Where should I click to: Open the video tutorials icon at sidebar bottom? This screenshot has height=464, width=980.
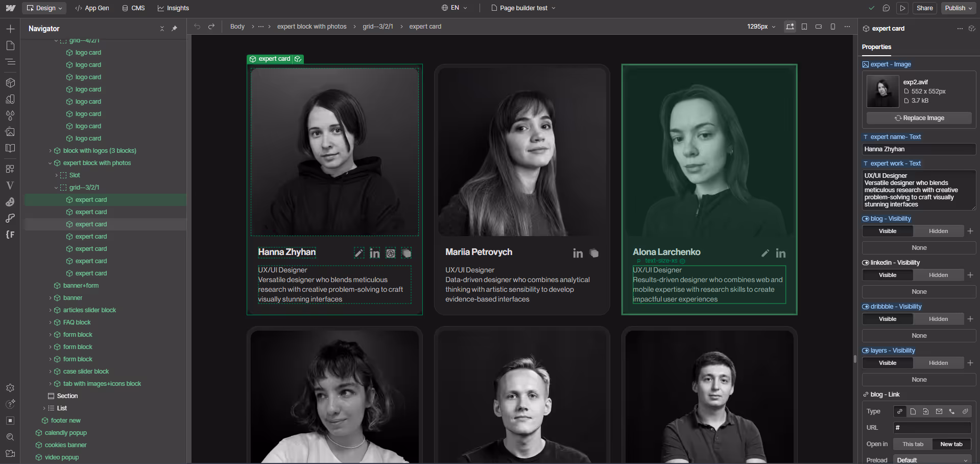10,453
